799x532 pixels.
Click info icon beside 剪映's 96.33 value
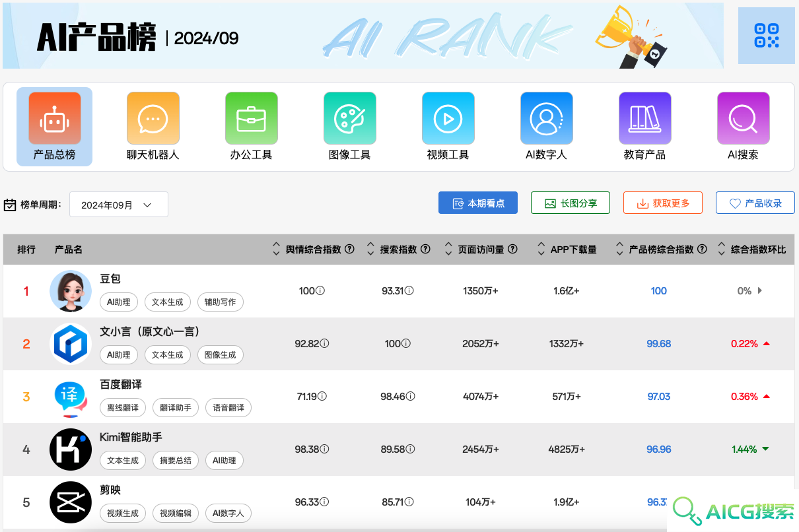[324, 502]
